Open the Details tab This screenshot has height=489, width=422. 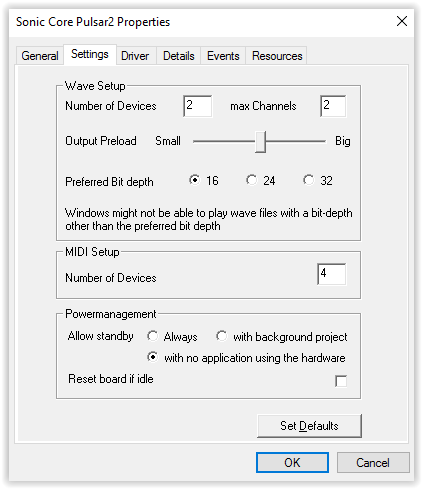pyautogui.click(x=179, y=56)
